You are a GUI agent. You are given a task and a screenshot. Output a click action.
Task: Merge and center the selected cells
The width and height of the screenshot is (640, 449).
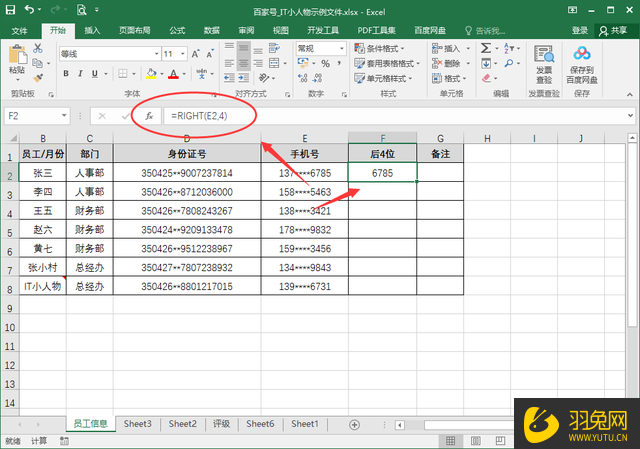[x=274, y=63]
